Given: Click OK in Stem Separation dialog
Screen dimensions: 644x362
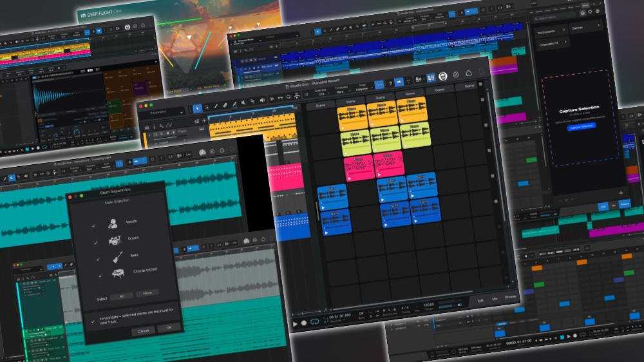Looking at the screenshot, I should pos(169,327).
